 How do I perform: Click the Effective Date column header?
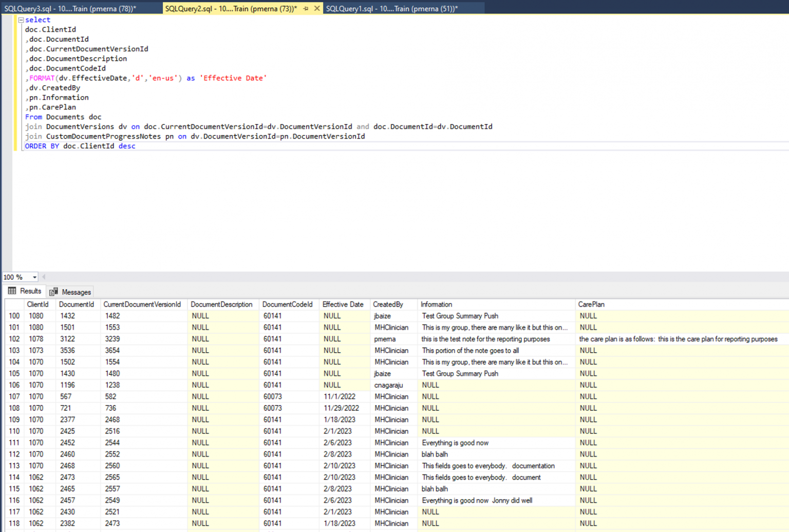click(x=343, y=304)
